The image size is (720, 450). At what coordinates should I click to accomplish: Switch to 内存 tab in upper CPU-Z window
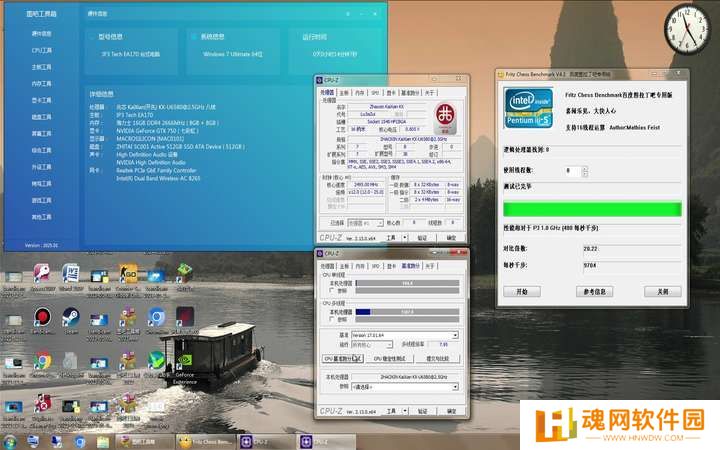[x=360, y=93]
